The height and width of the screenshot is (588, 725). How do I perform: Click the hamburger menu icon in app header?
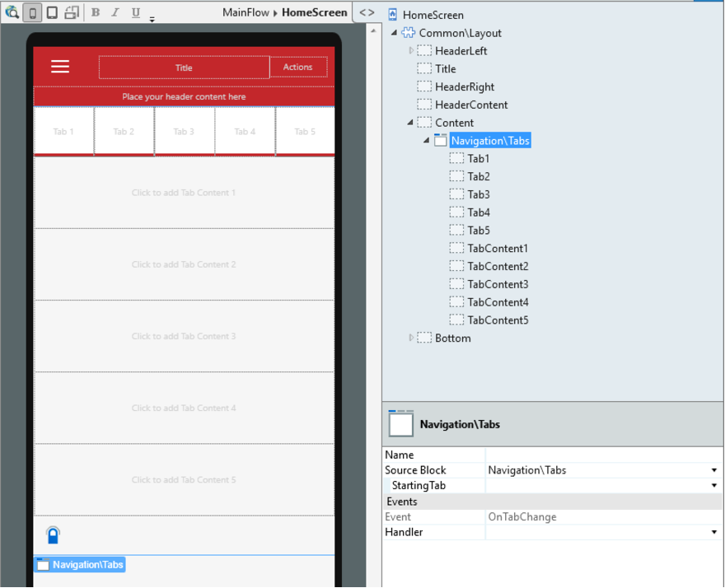60,67
